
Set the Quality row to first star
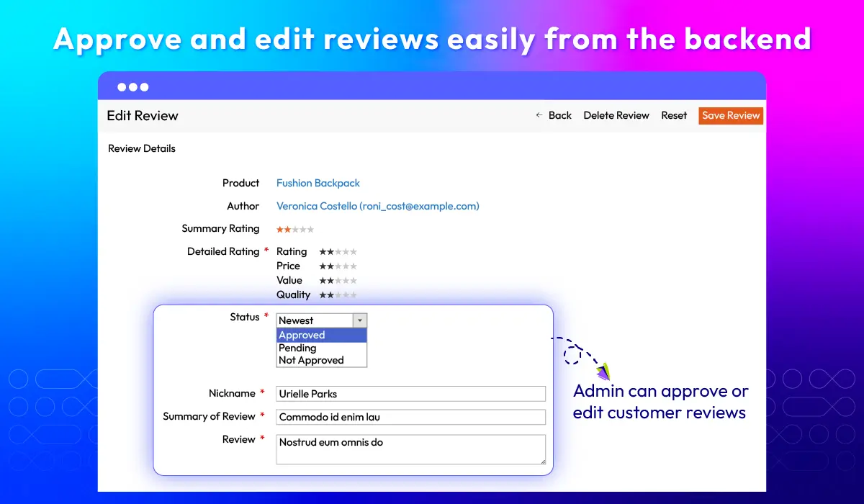coord(323,295)
